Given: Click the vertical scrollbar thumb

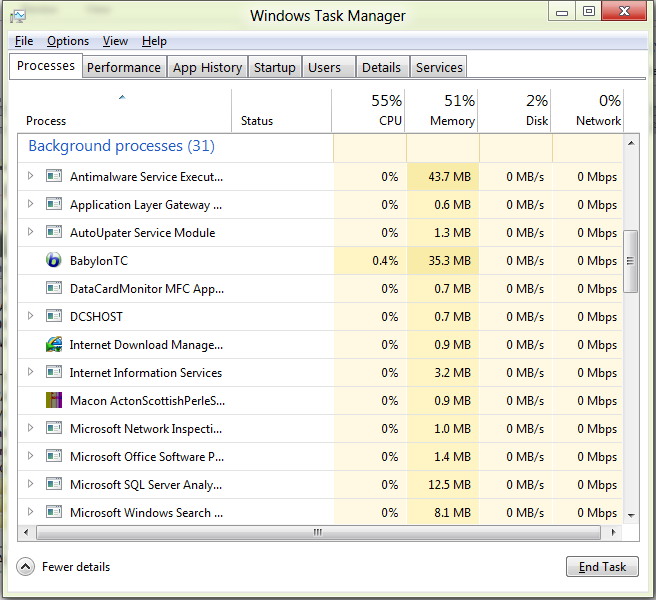Looking at the screenshot, I should point(630,261).
